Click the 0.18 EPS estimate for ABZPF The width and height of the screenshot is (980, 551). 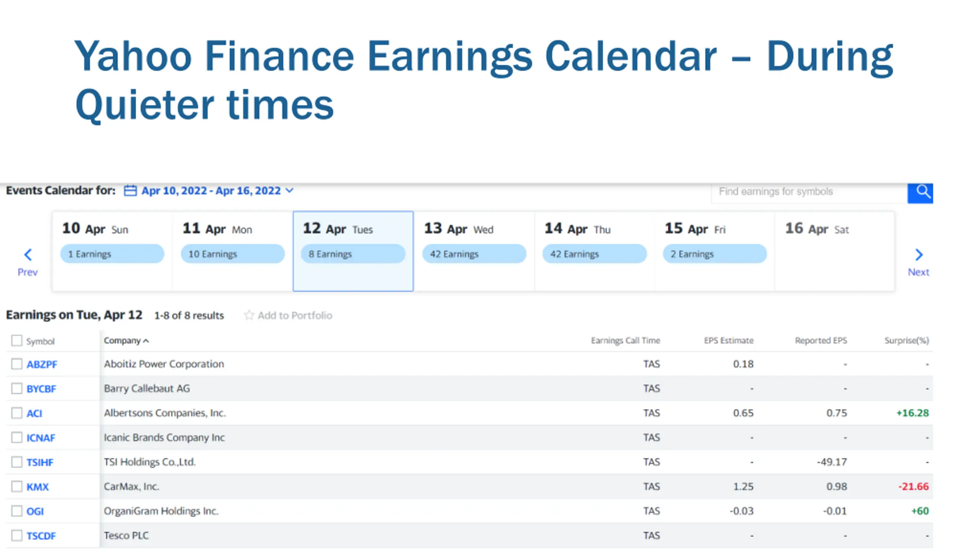click(743, 364)
